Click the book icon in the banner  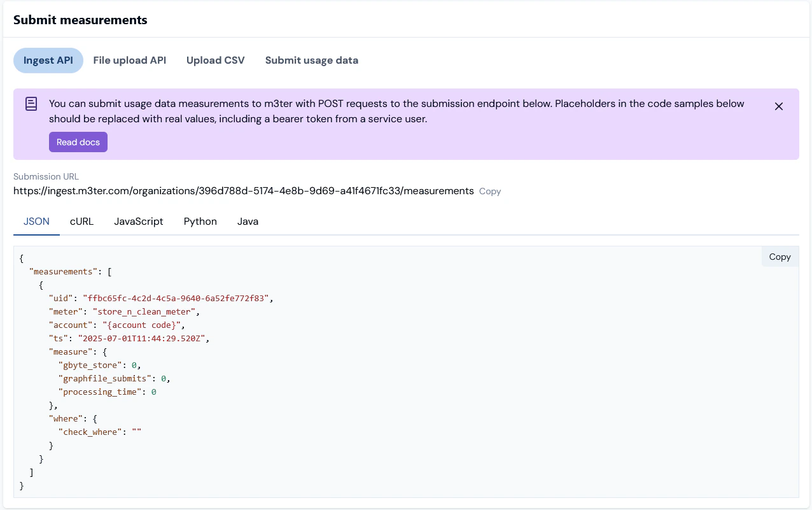point(31,104)
